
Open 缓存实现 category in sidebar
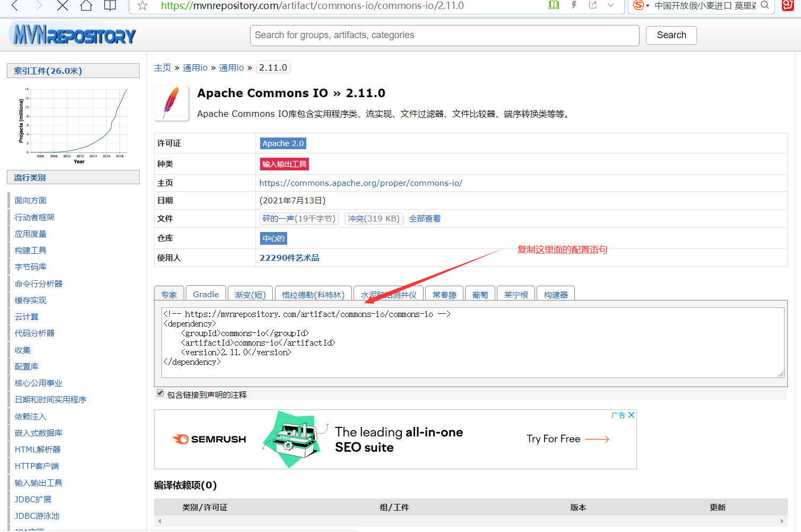30,301
